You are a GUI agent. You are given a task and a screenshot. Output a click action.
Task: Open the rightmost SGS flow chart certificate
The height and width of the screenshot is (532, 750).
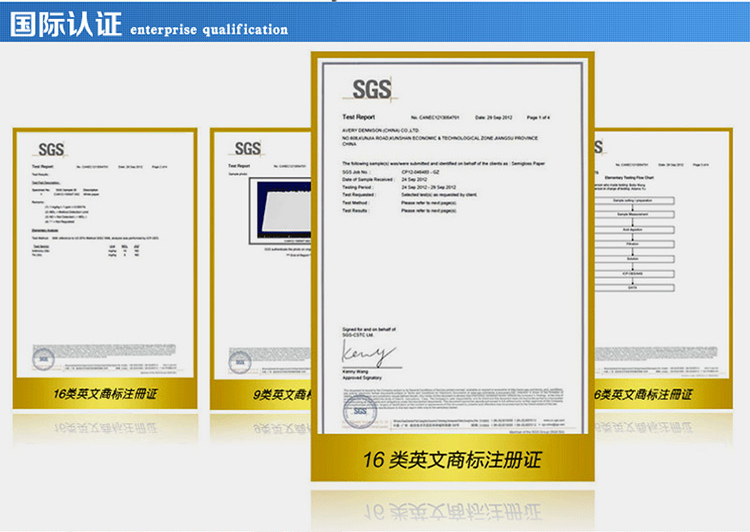pos(663,268)
